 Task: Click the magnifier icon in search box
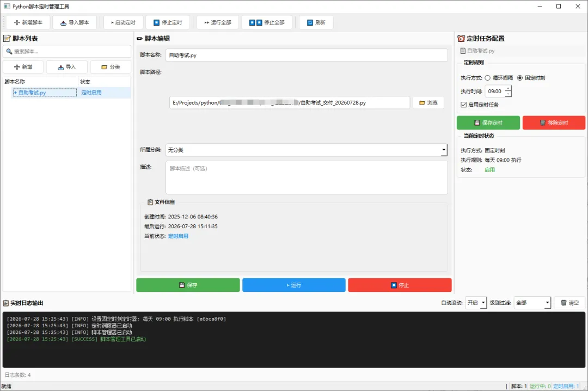tap(9, 51)
